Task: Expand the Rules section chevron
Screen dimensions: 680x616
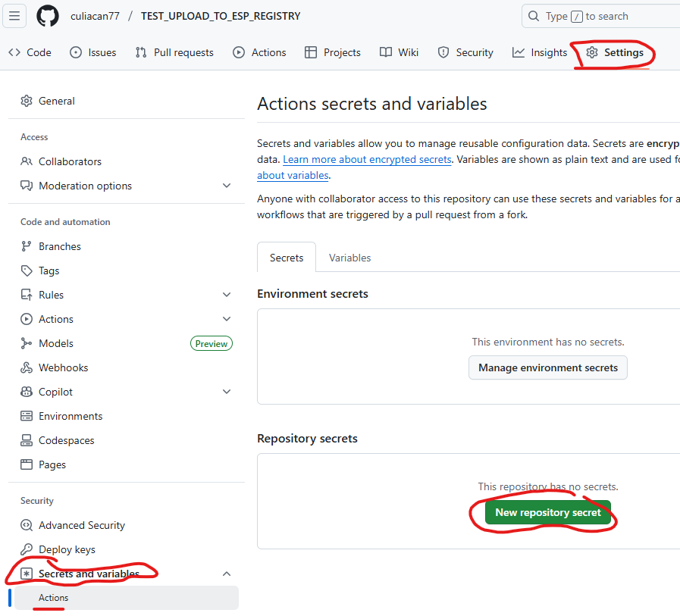Action: (x=227, y=295)
